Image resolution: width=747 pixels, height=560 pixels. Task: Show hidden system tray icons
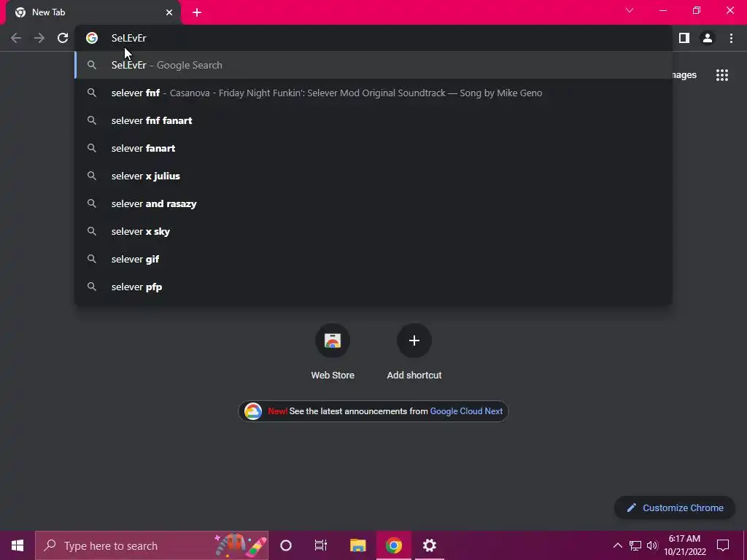pyautogui.click(x=617, y=545)
